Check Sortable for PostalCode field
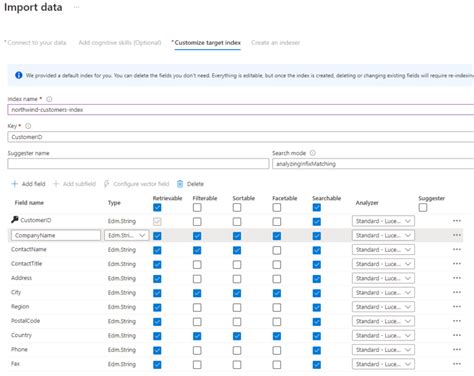Screen dimensions: 474x376 coord(237,322)
